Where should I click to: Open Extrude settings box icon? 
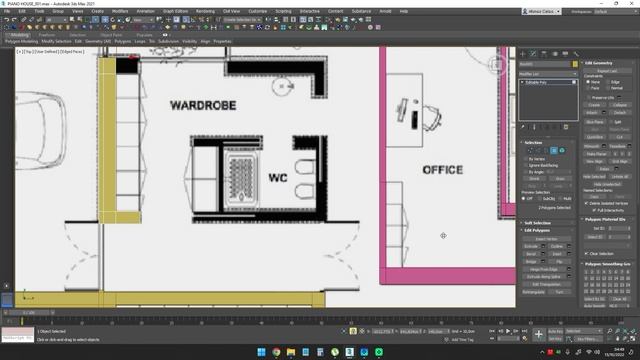[x=543, y=246]
